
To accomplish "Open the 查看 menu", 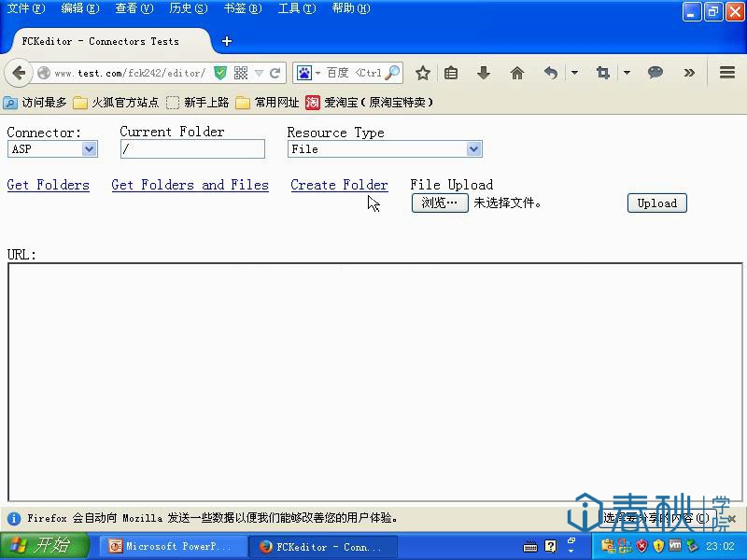I will point(134,8).
